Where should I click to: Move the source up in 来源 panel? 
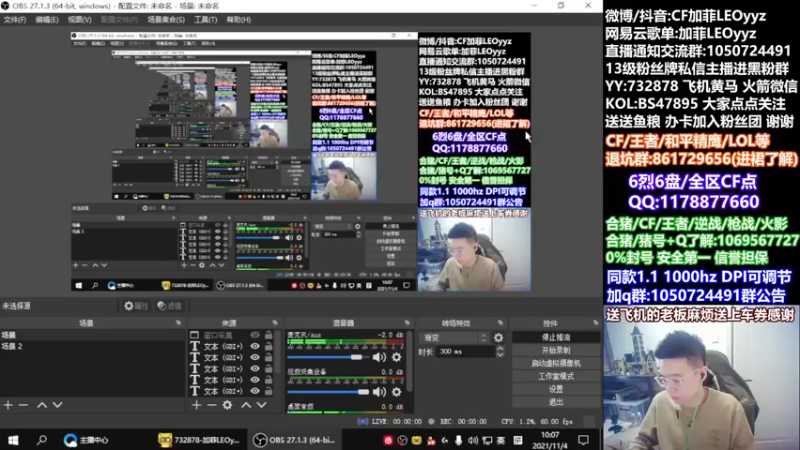tap(246, 405)
